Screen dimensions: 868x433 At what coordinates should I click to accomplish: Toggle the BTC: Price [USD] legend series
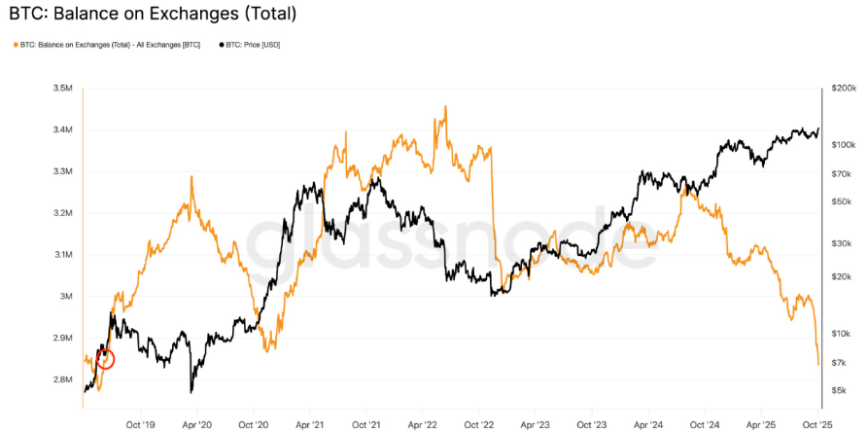click(x=254, y=45)
